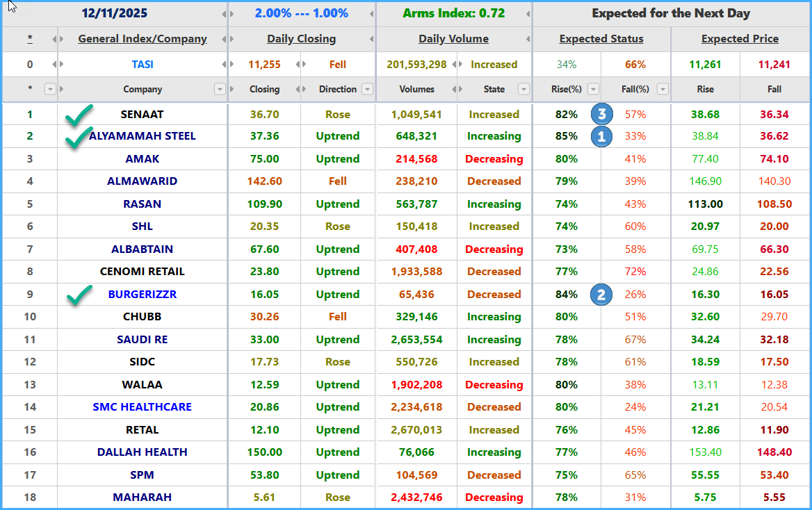Click the blue circle badge numbered 2
Viewport: 812px width, 510px height.
[x=601, y=295]
